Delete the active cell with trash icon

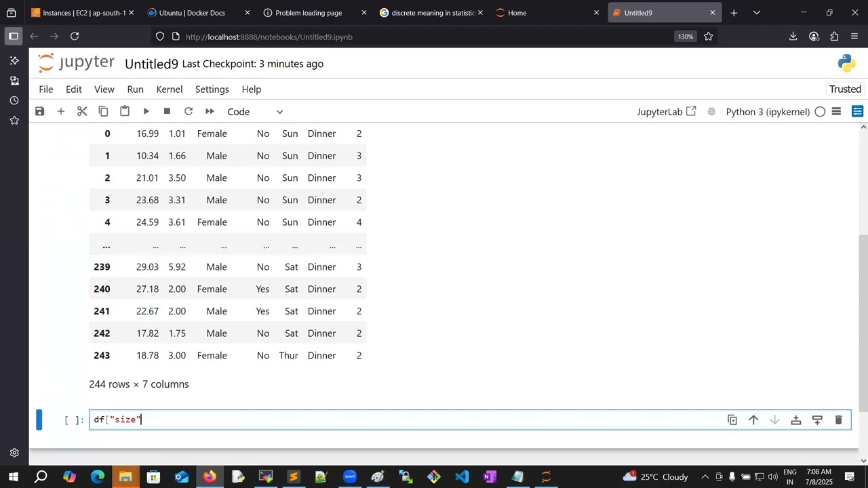[838, 420]
